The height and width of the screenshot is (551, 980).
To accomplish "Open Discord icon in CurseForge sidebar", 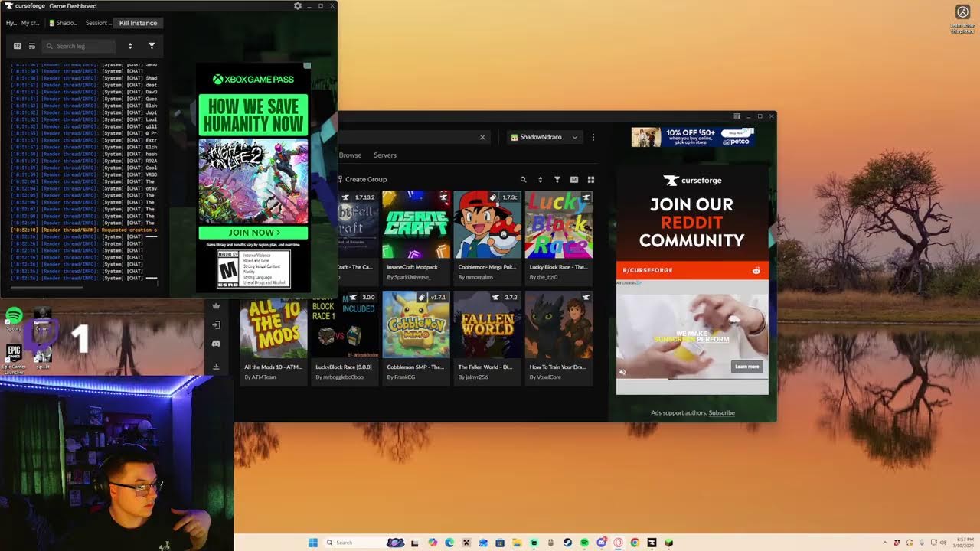I will 217,344.
